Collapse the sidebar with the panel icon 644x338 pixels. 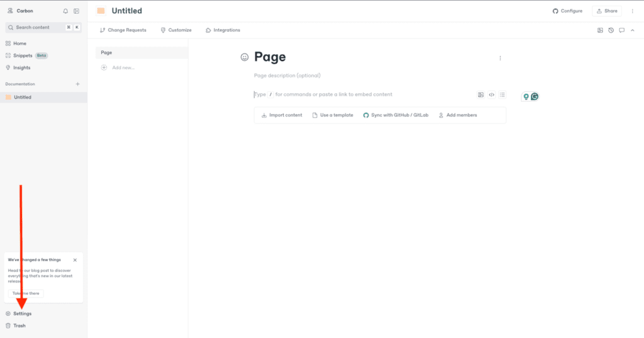tap(76, 11)
